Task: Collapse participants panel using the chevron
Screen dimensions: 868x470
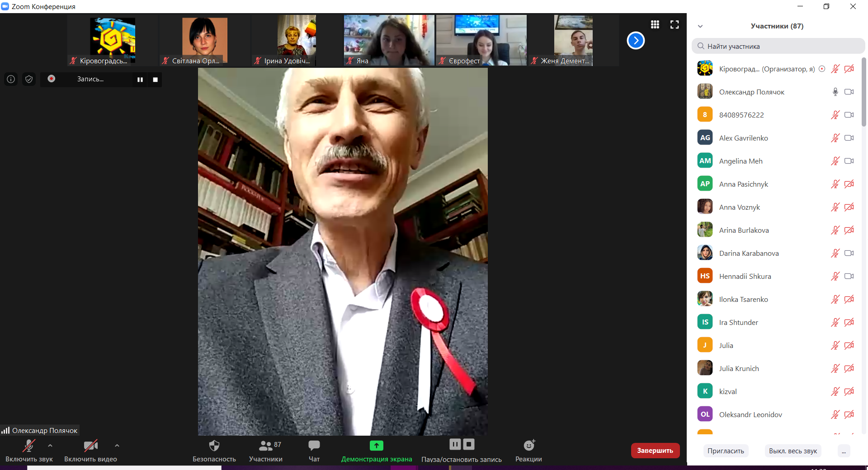Action: [x=700, y=26]
